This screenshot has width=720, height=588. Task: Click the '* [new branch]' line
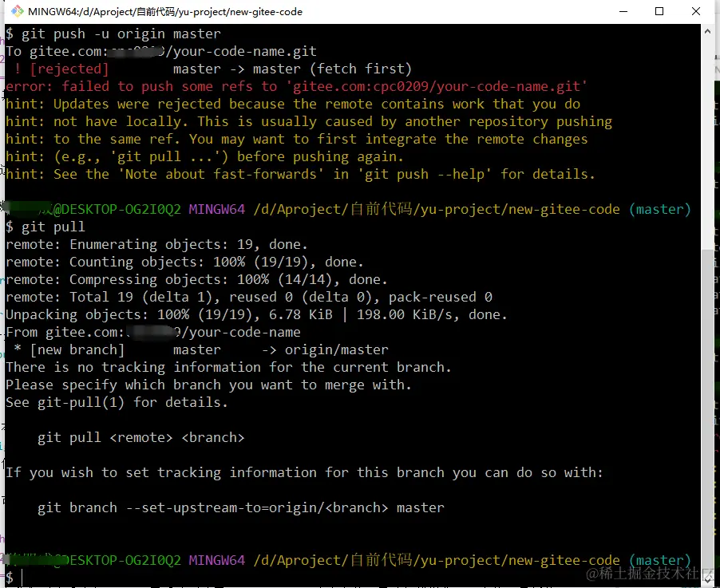click(200, 349)
